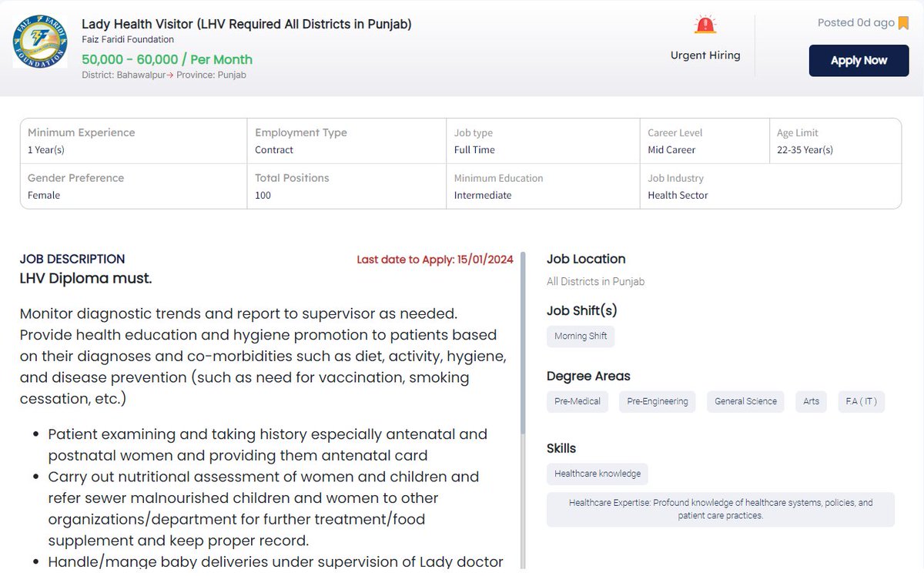
Task: Click the salary text 50,000 - 60,000 / Per Month
Action: point(167,59)
